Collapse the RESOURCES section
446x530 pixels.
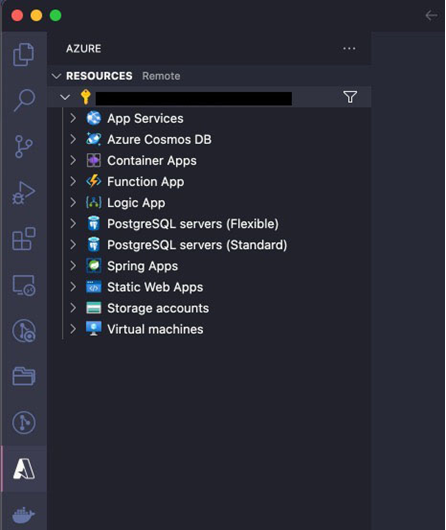tap(56, 76)
